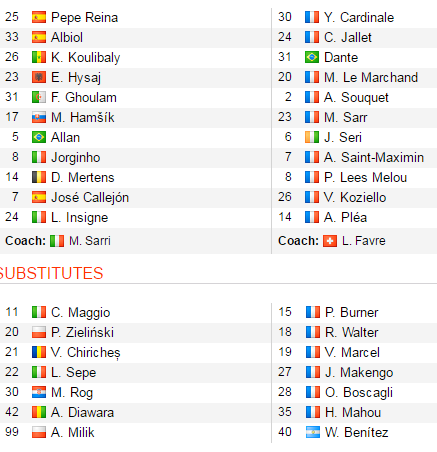
Task: Click the Ivory Coast flag beside J. Seri
Action: point(312,137)
